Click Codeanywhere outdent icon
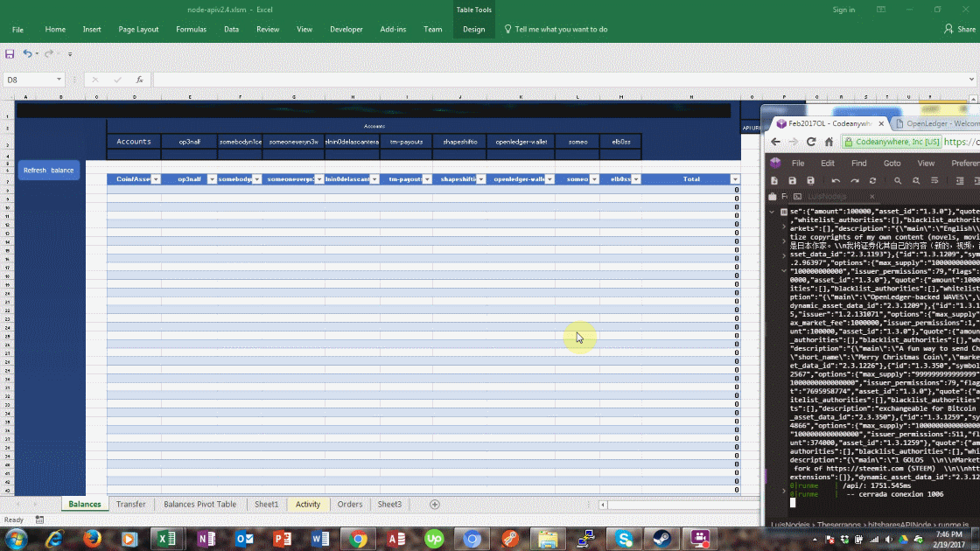 pyautogui.click(x=960, y=180)
